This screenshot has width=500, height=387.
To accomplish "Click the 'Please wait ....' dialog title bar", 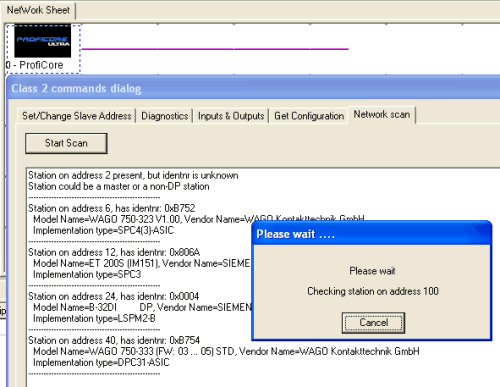I will (x=372, y=234).
